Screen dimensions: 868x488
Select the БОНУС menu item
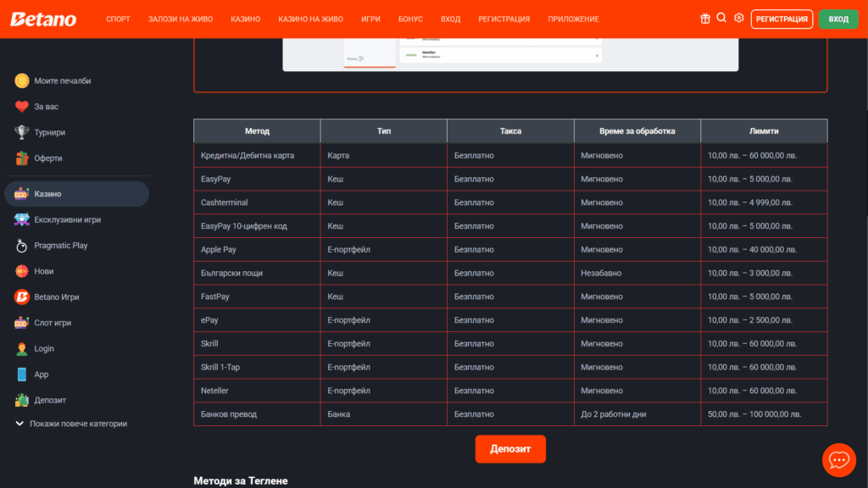point(410,19)
